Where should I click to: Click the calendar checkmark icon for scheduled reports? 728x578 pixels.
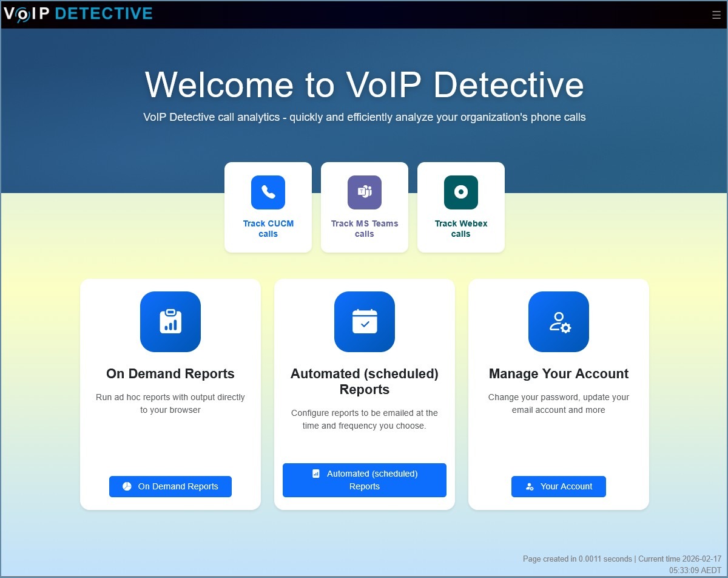click(364, 322)
